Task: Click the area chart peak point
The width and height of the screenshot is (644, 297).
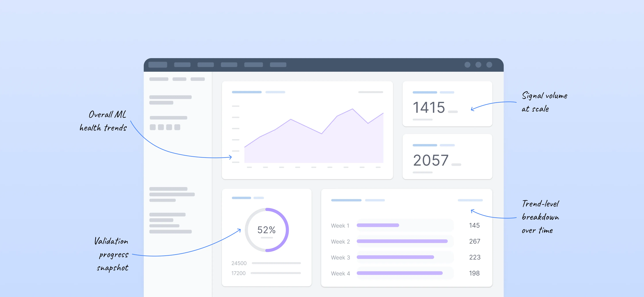Action: point(352,109)
